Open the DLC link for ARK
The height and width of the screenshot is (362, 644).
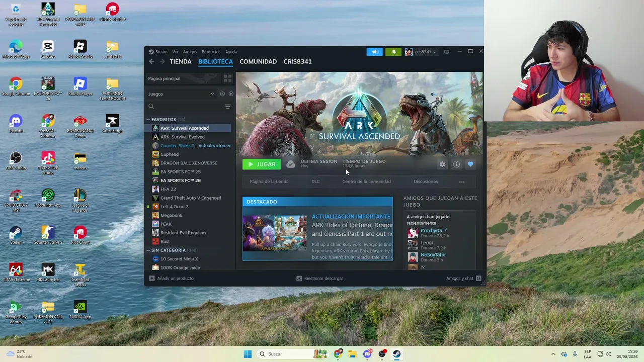coord(315,182)
